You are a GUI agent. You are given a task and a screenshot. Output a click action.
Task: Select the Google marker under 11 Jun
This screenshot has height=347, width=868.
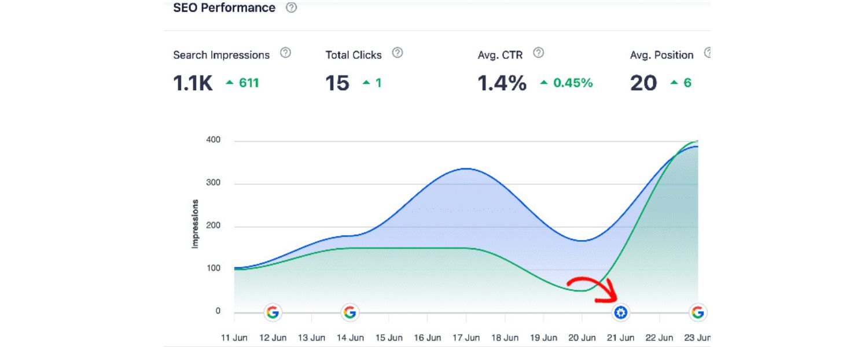point(272,312)
